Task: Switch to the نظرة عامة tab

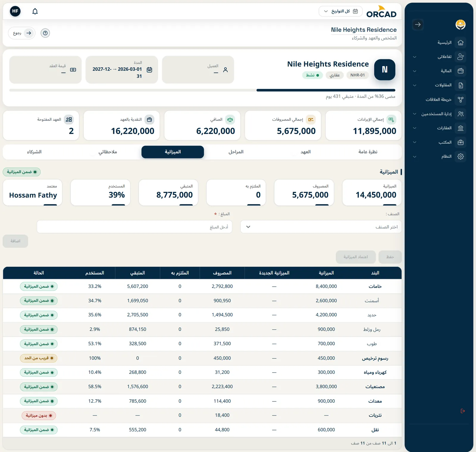Action: (368, 152)
